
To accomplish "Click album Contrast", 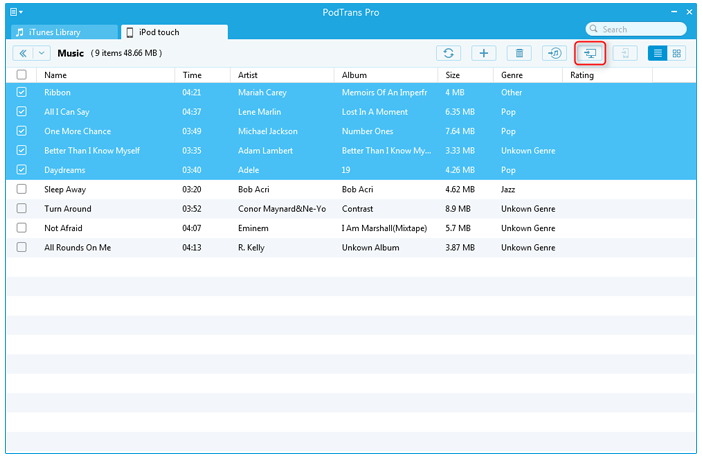I will [357, 209].
